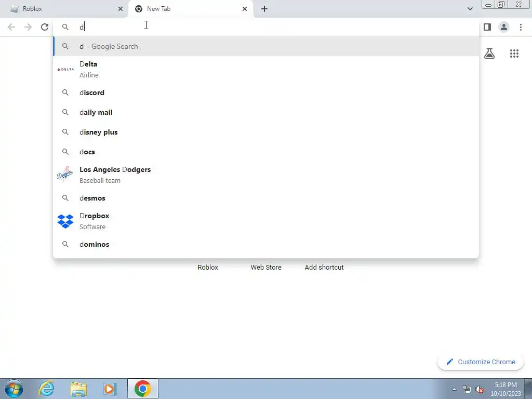
Task: Click the Delta airline logo icon
Action: click(65, 69)
